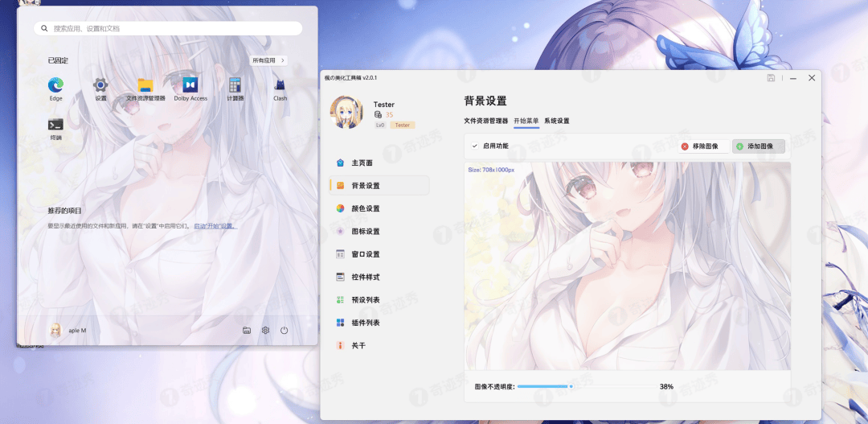Screen dimensions: 868x424
Task: Select 背景设置 in the sidebar menu
Action: pyautogui.click(x=379, y=186)
